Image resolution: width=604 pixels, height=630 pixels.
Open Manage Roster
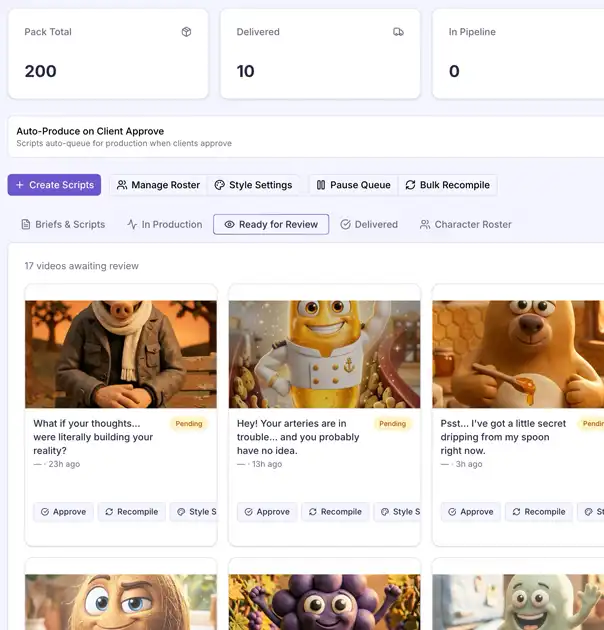pyautogui.click(x=158, y=185)
